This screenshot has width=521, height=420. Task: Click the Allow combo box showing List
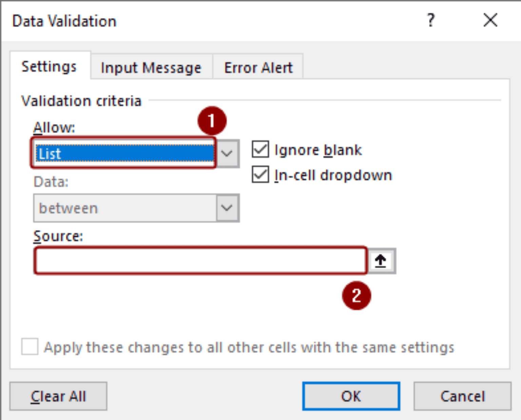point(124,154)
